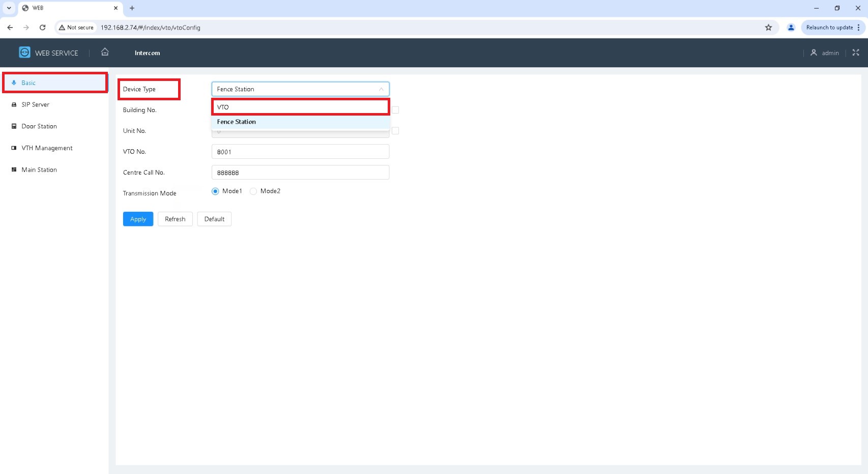Screen dimensions: 868x474
Task: Bookmark this page with star icon
Action: tap(768, 27)
